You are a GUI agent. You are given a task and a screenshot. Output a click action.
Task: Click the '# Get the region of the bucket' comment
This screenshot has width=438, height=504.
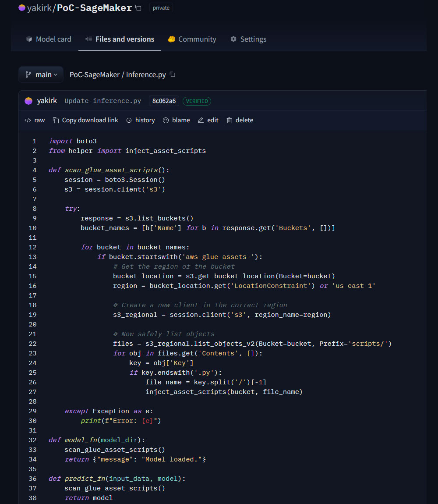174,266
